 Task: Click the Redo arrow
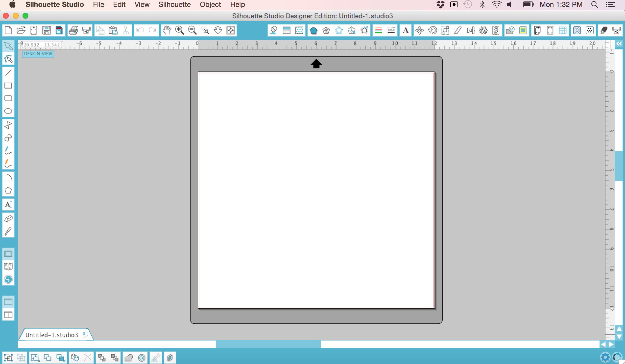153,30
